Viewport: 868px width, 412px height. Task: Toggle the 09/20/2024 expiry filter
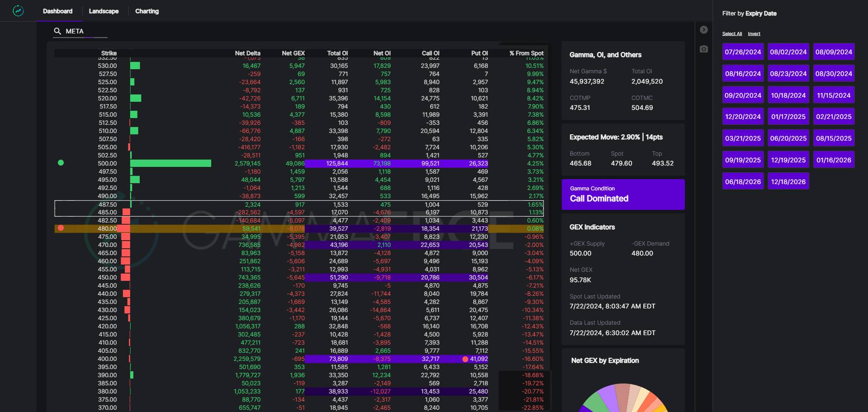[743, 95]
